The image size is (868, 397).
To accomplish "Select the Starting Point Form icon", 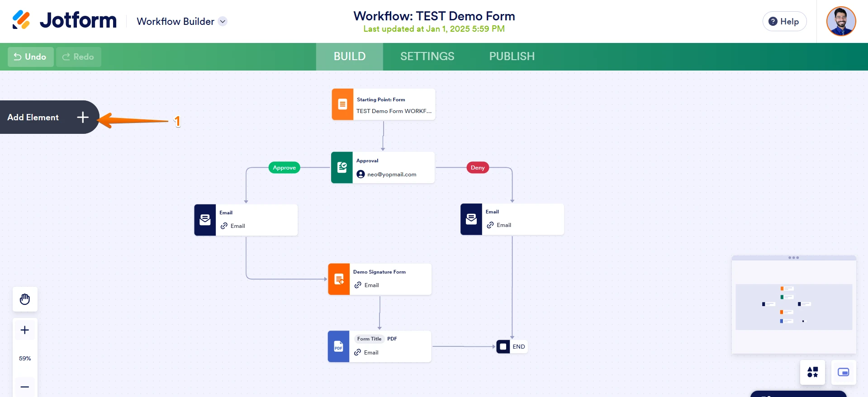I will 342,104.
